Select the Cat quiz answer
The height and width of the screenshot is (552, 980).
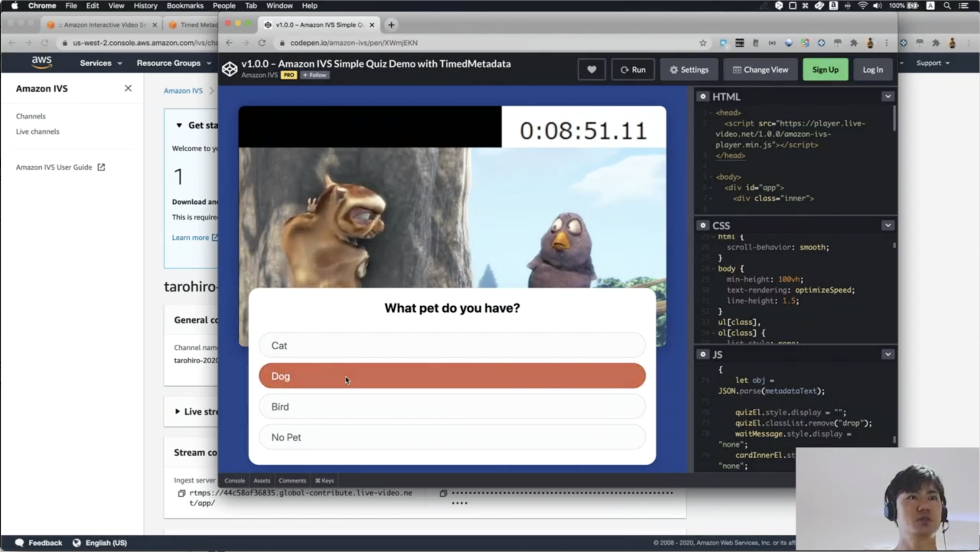452,345
